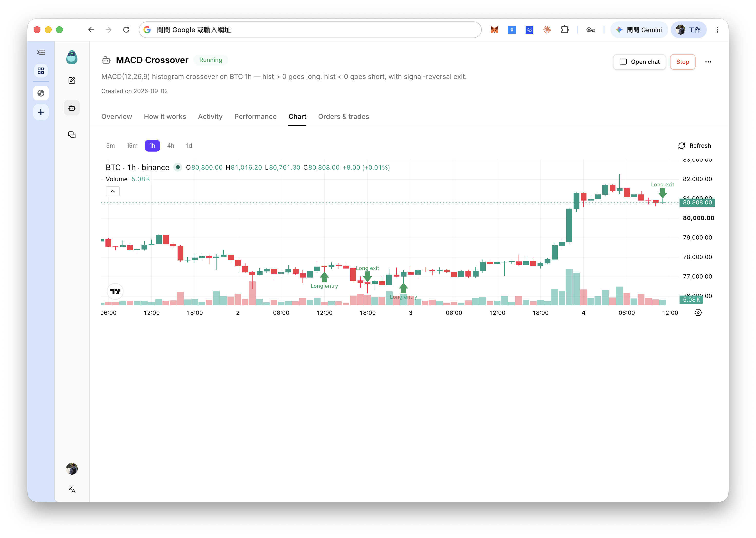Screen dimensions: 756x538
Task: Click the chart settings hexagon icon
Action: [698, 313]
